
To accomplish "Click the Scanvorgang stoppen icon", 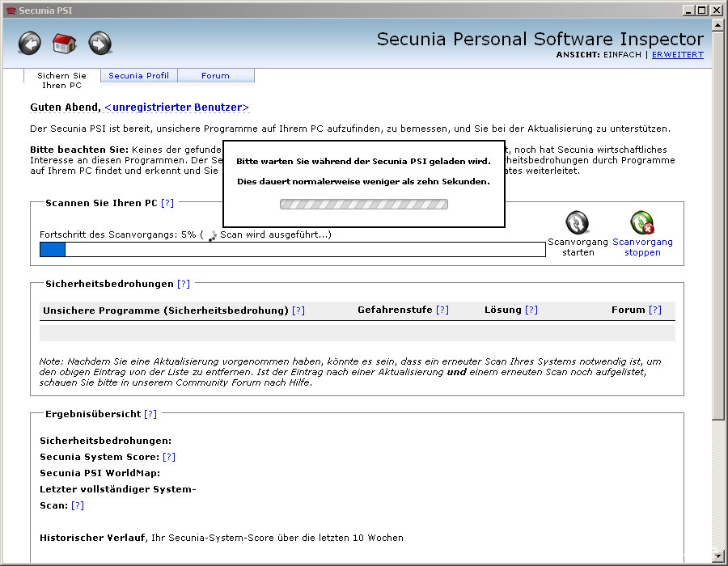I will tap(642, 222).
